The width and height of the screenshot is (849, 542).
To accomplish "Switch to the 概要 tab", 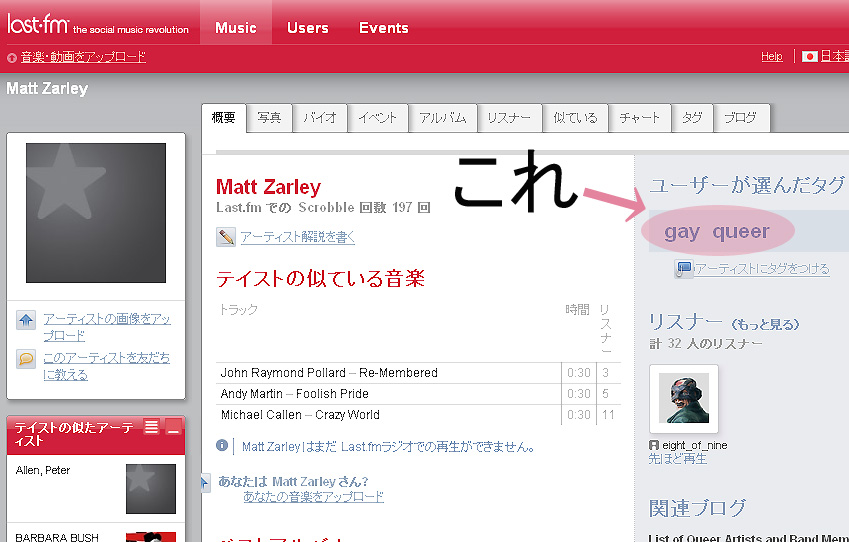I will tap(224, 118).
